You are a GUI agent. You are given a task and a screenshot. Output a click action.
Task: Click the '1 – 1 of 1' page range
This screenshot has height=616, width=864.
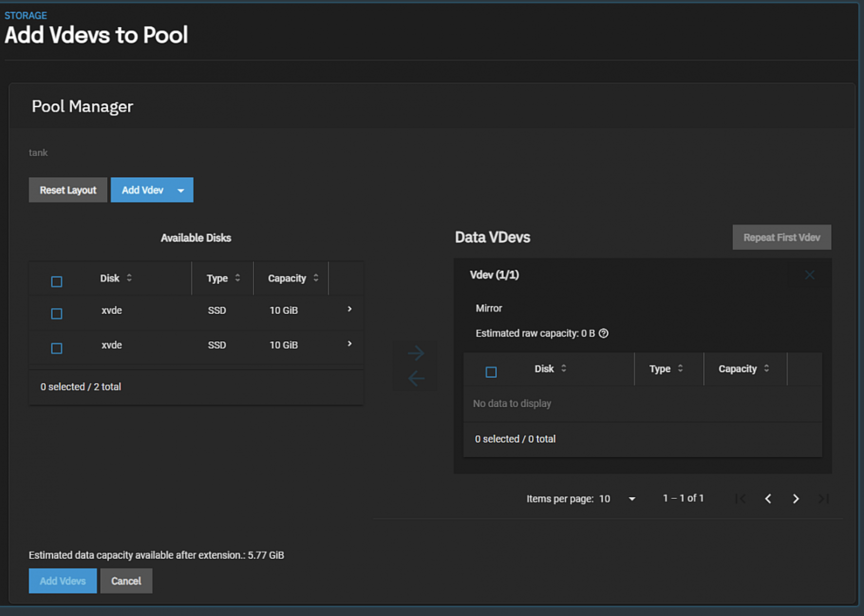click(x=683, y=498)
